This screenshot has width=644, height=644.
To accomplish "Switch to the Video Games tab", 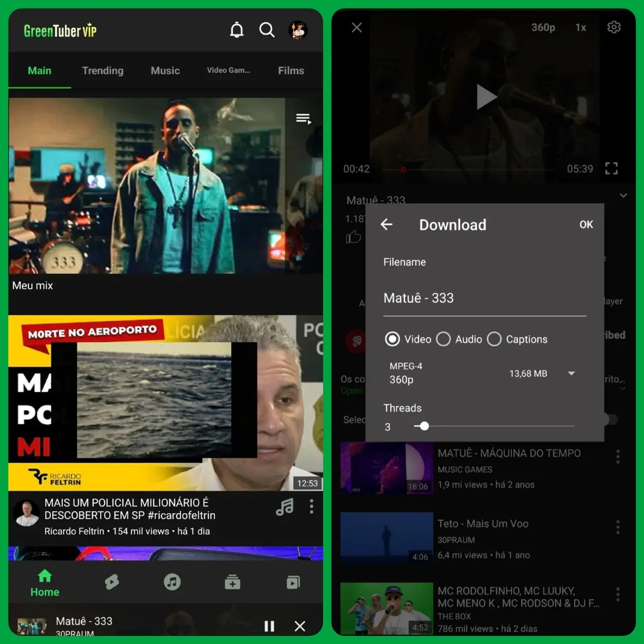I will click(x=228, y=70).
